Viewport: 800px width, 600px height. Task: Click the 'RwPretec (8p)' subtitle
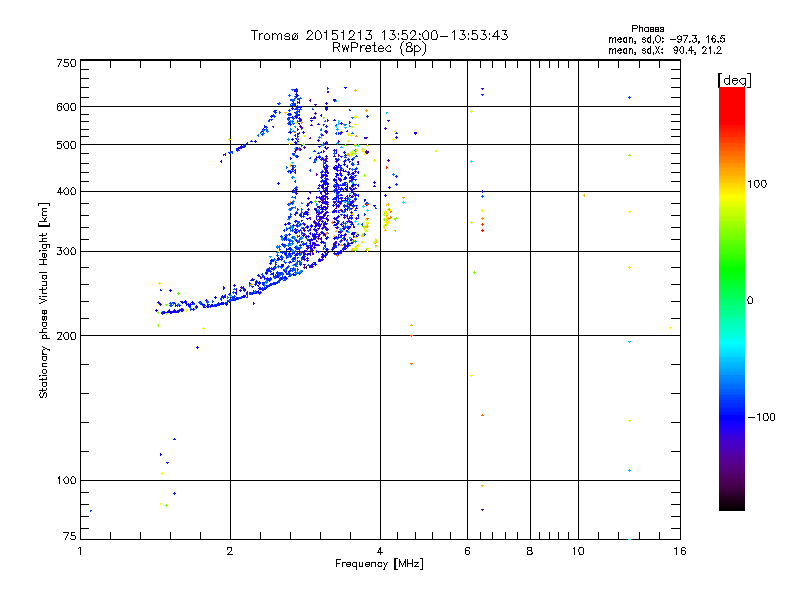379,48
